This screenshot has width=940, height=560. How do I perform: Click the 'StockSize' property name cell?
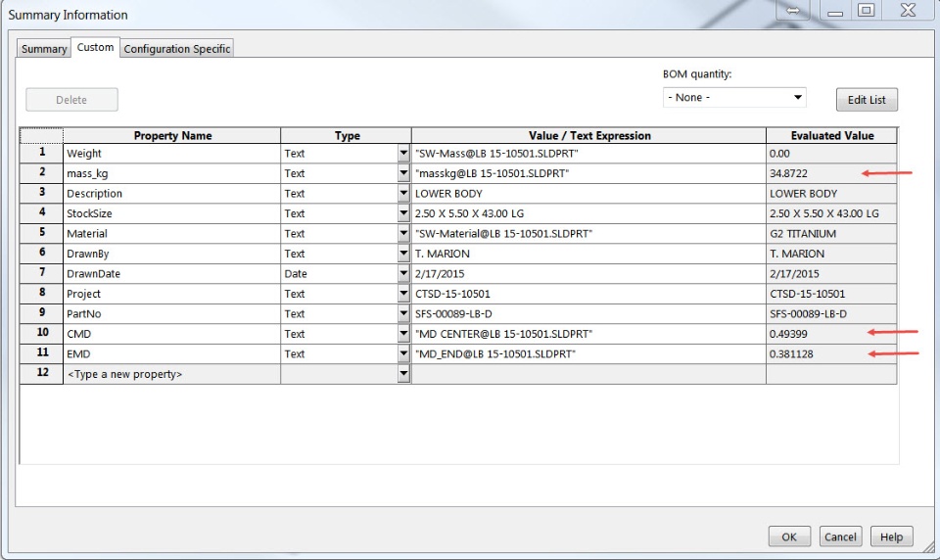171,213
